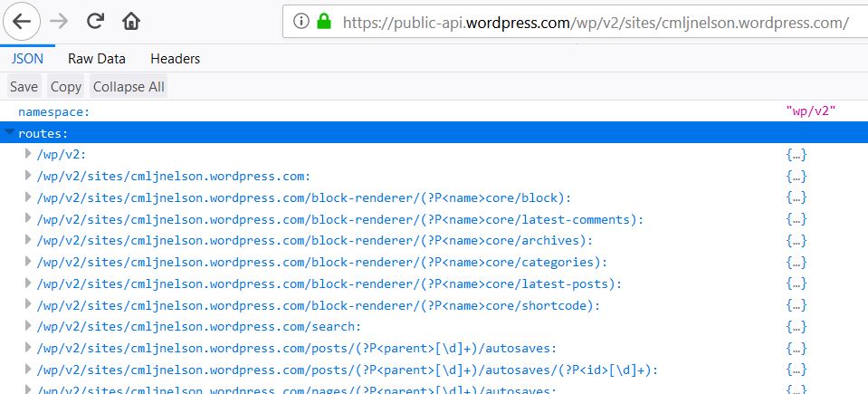The height and width of the screenshot is (394, 868).
Task: Click the forward navigation arrow
Action: point(59,22)
